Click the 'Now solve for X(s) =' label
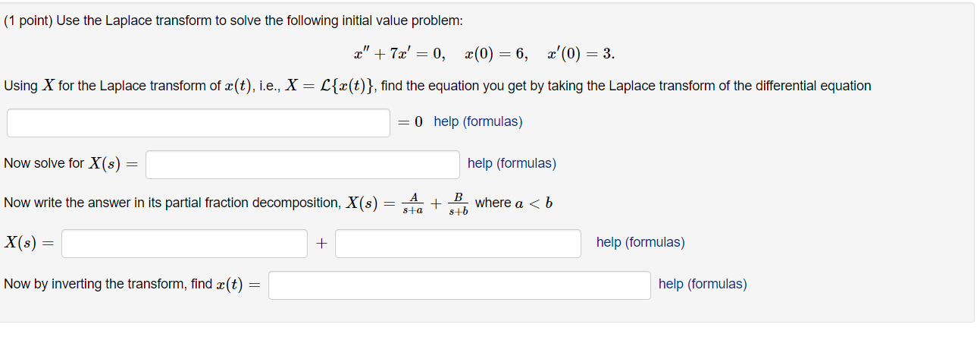The image size is (980, 337). pos(72,163)
